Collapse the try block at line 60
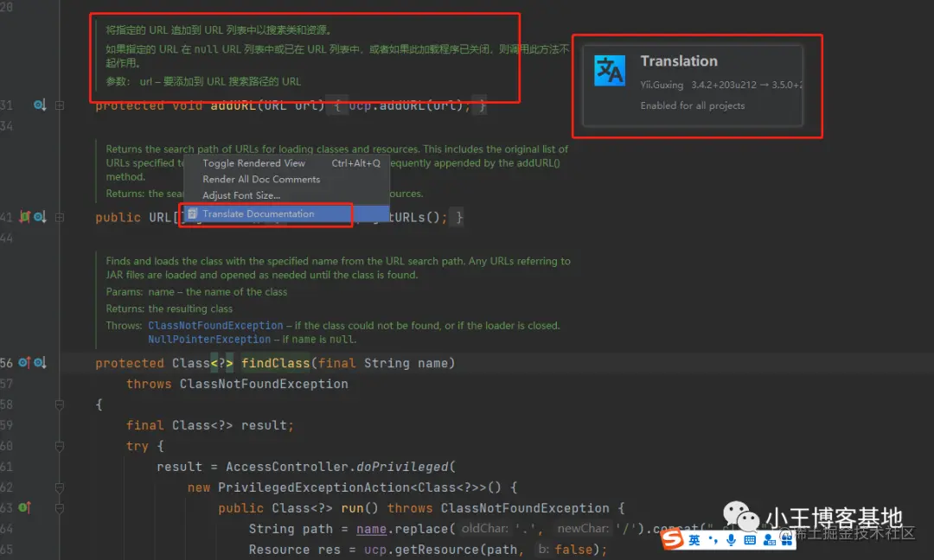The width and height of the screenshot is (934, 560). point(60,446)
